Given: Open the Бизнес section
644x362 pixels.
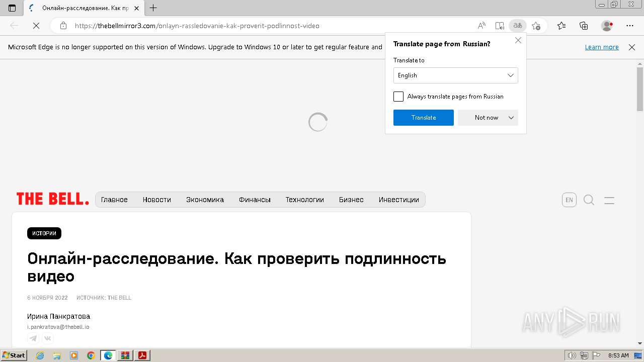Looking at the screenshot, I should click(x=351, y=200).
